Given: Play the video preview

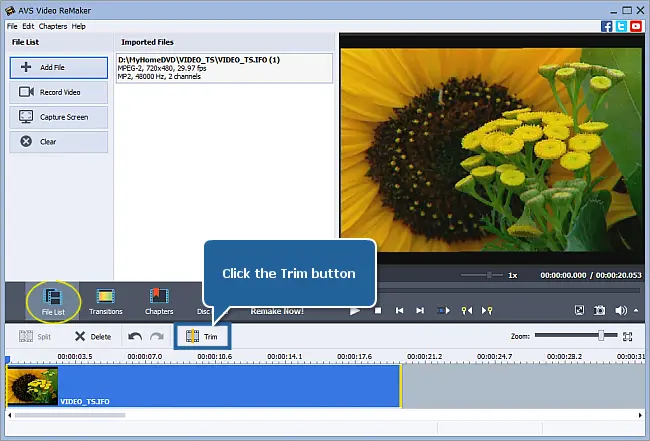Looking at the screenshot, I should pos(355,311).
